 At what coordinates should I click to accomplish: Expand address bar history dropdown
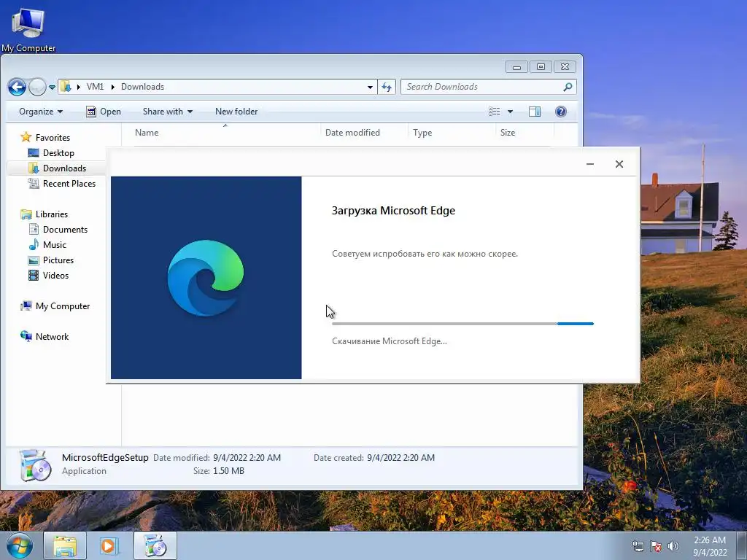370,87
